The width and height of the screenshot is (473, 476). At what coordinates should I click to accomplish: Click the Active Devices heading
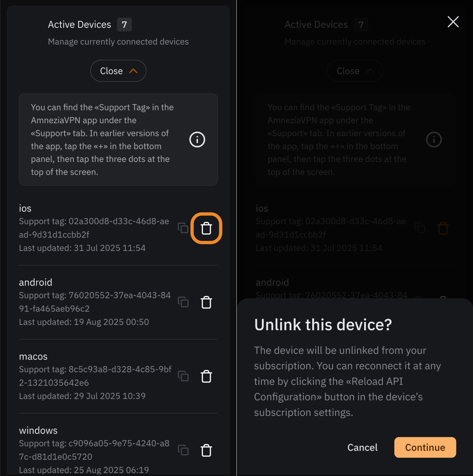pos(80,25)
